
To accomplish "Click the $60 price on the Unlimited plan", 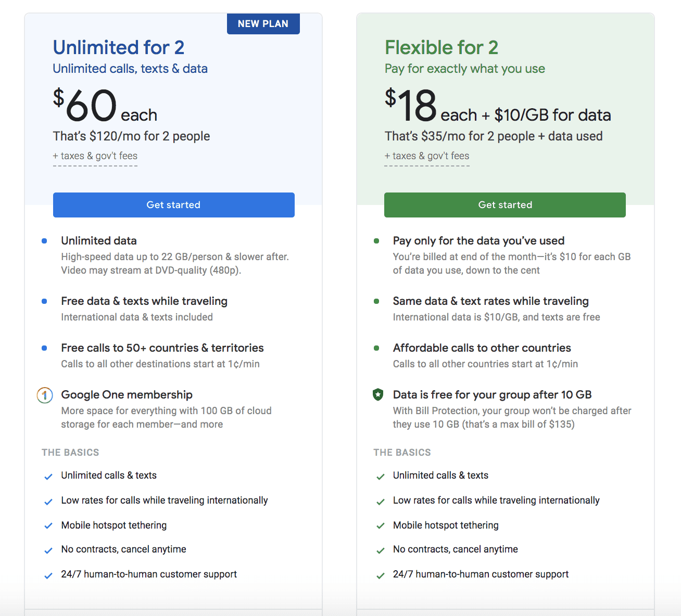I will click(86, 106).
